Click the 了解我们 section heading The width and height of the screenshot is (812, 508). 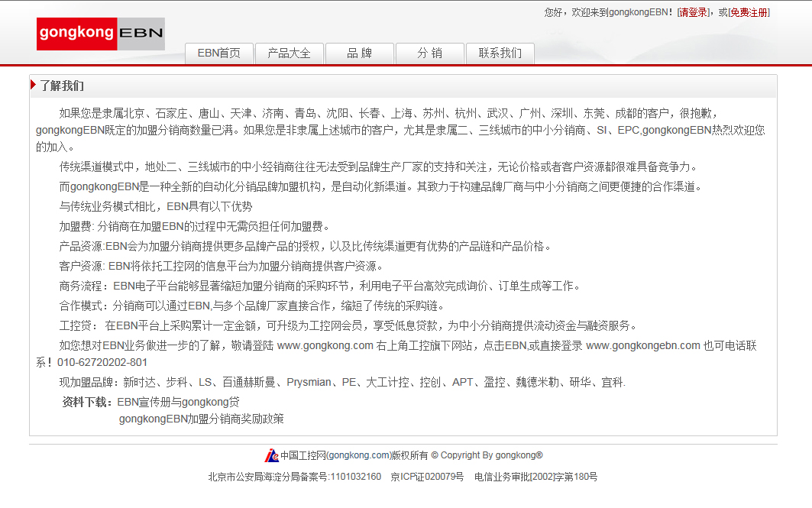click(x=62, y=86)
